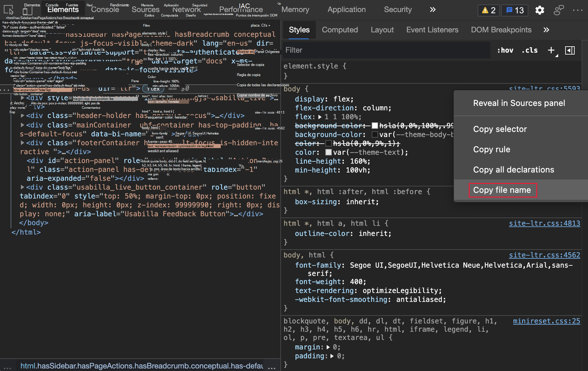The image size is (588, 371).
Task: Click the warnings counter badge
Action: [488, 10]
